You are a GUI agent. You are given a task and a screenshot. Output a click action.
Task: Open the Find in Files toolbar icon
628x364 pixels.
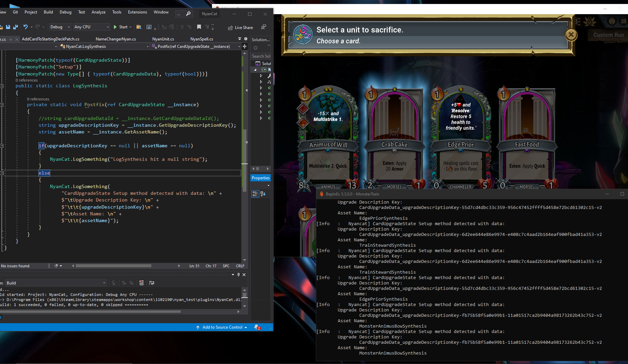(x=139, y=27)
